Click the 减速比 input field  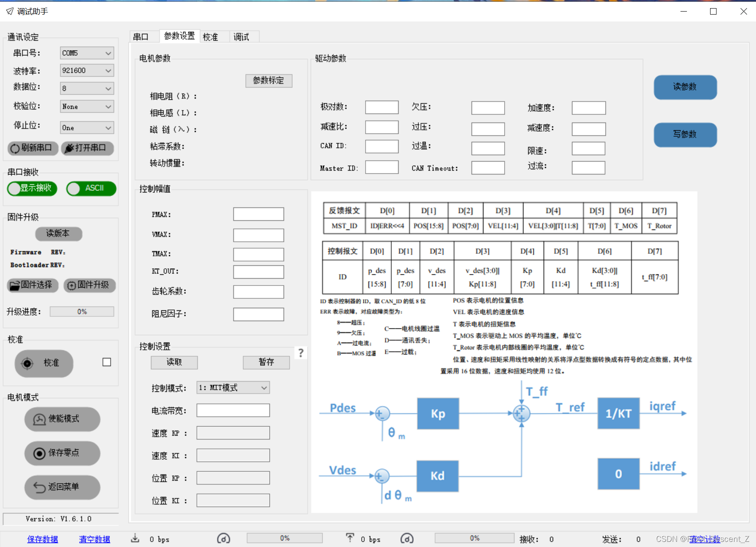pyautogui.click(x=382, y=127)
